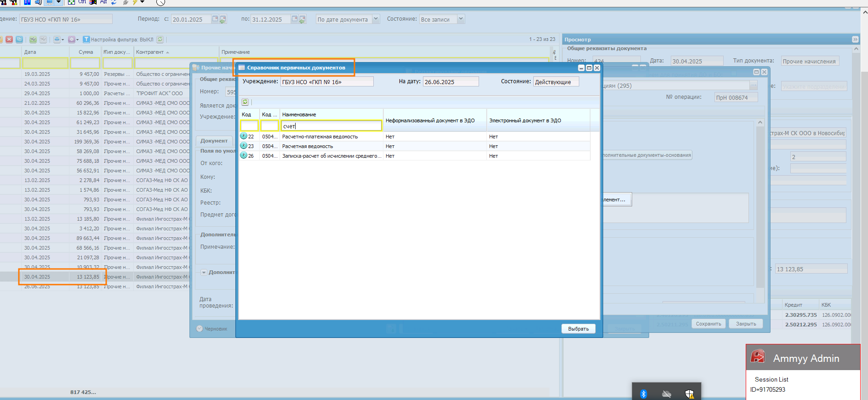Refresh the main document list

coord(160,40)
